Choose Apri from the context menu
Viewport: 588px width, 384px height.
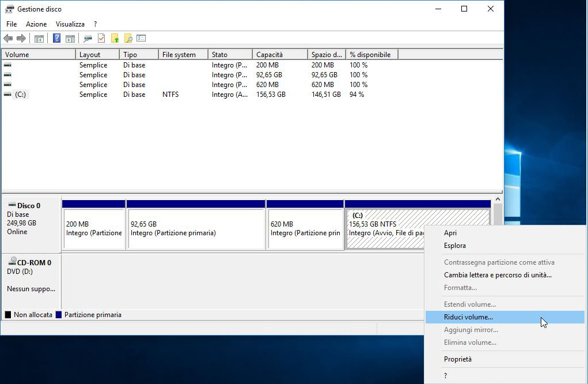click(x=504, y=233)
